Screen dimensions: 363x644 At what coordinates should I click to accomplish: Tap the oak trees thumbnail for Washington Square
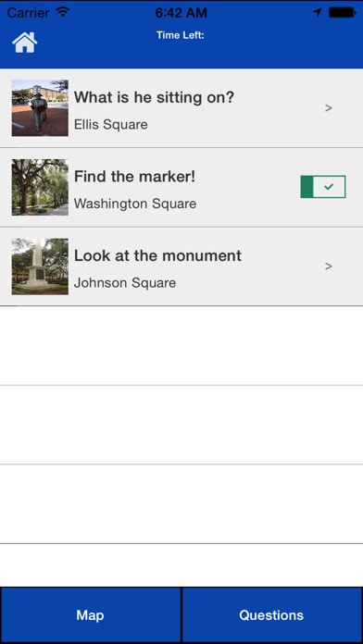[40, 187]
